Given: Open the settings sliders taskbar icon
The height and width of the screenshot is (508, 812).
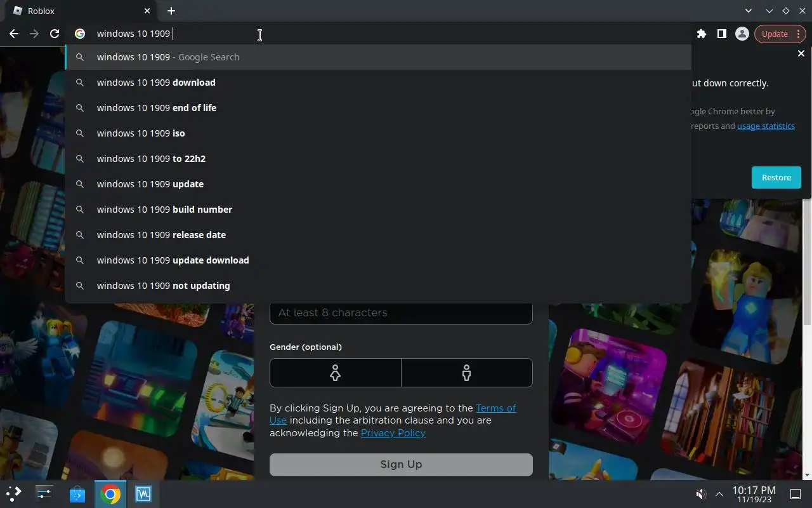Looking at the screenshot, I should 44,493.
